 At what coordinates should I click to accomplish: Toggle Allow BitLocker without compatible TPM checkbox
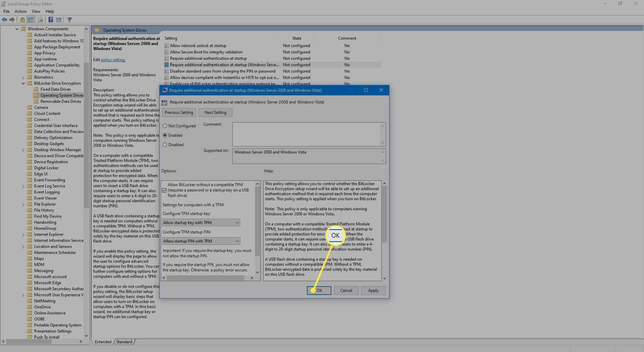click(x=164, y=190)
